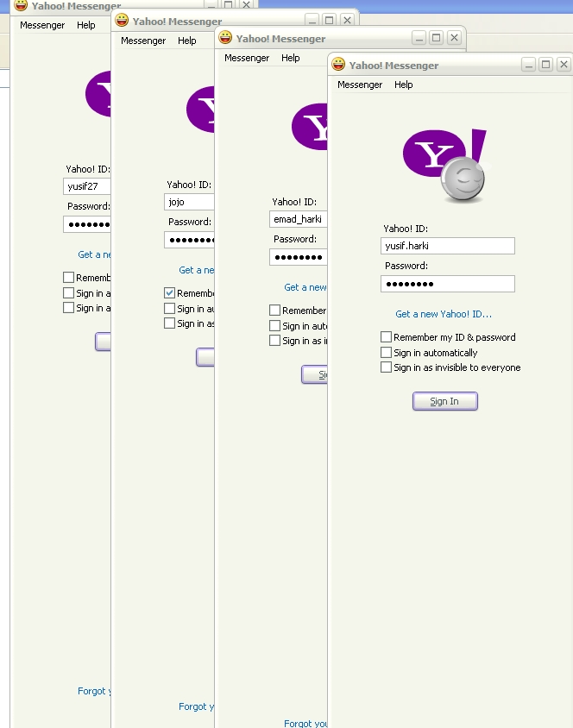Tick Sign in automatically in jojo window
This screenshot has width=573, height=728.
pos(169,309)
